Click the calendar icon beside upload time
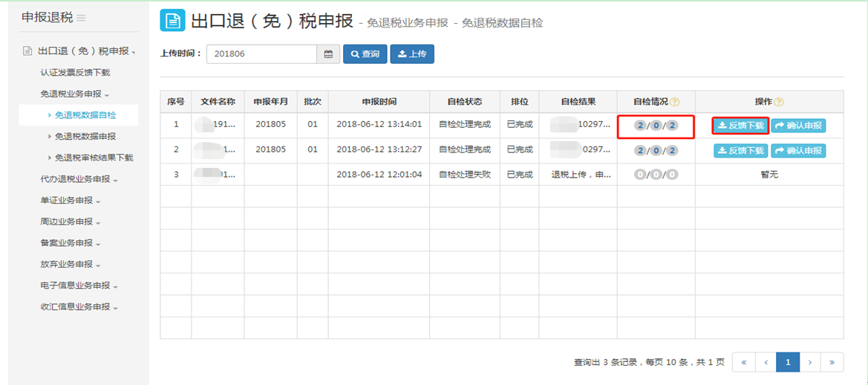 (328, 54)
